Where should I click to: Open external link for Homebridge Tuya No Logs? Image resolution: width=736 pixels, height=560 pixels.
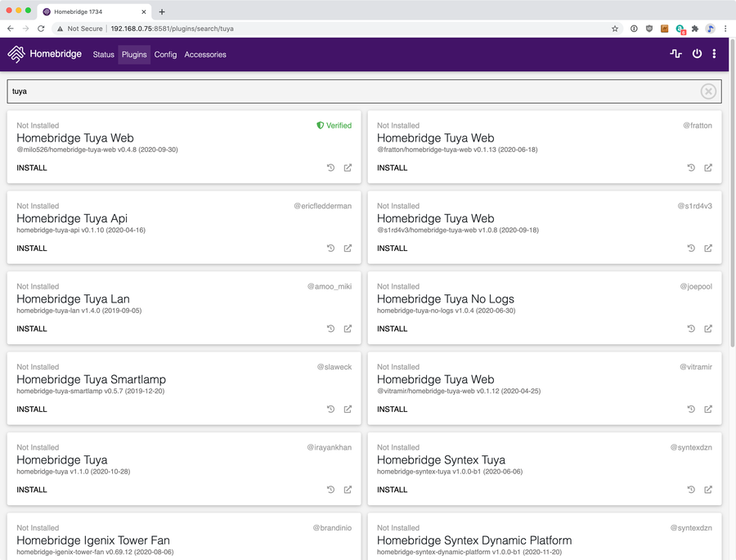click(x=708, y=329)
